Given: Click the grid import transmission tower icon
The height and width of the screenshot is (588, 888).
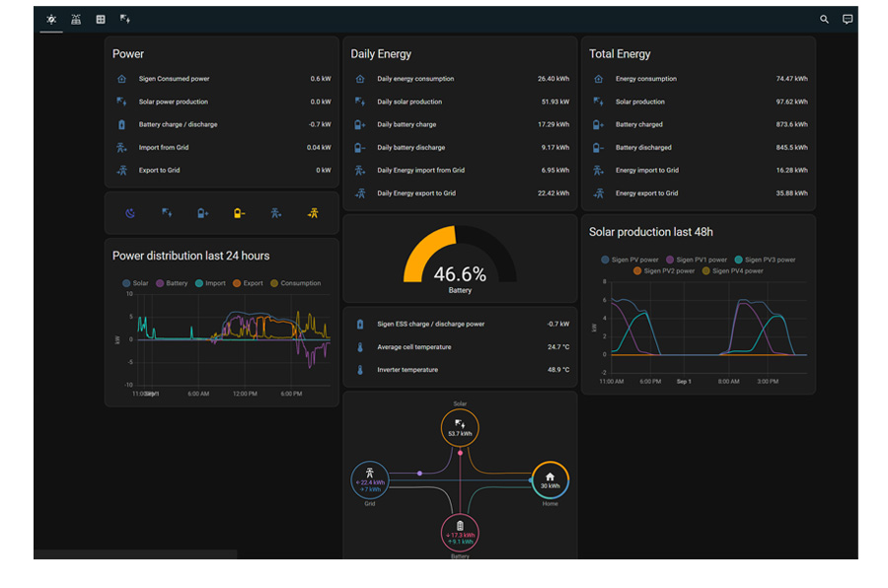Looking at the screenshot, I should 276,213.
